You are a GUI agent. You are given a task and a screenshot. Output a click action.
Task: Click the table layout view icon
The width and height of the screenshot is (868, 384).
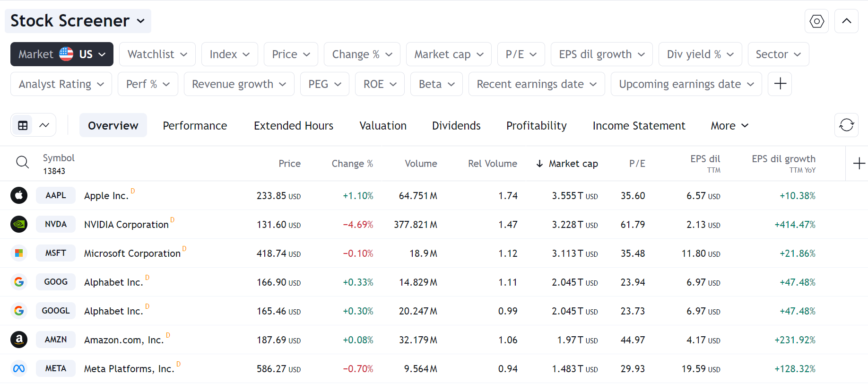pos(23,125)
